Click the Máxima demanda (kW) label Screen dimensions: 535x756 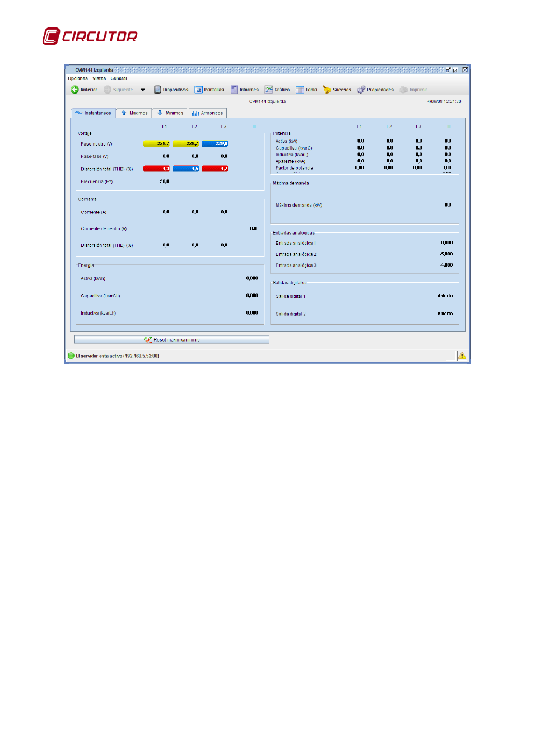click(x=299, y=205)
